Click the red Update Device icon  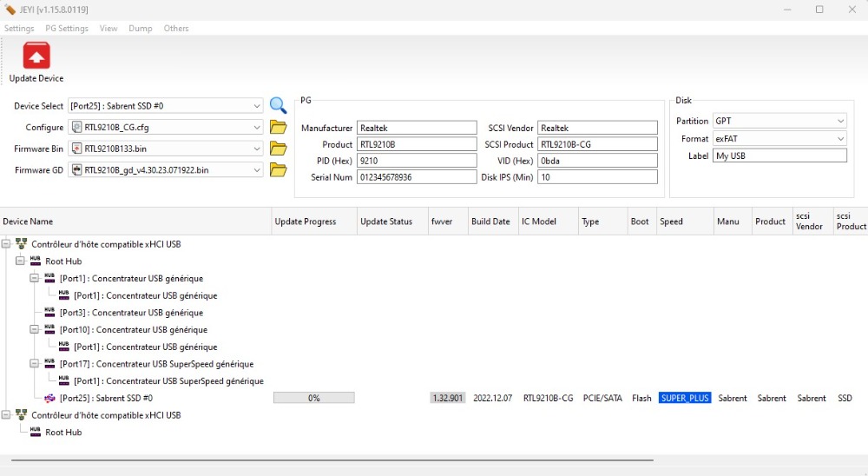click(x=36, y=56)
